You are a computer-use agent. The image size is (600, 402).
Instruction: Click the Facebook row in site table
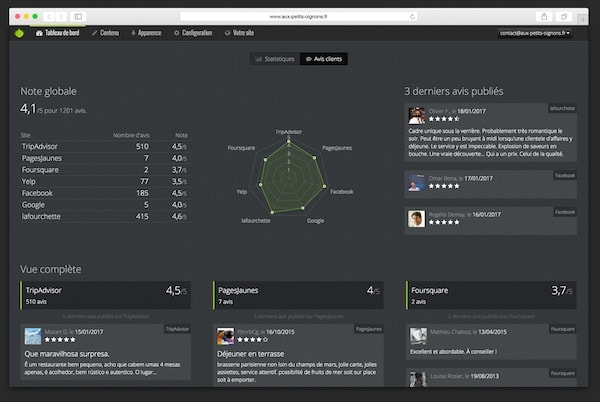(x=104, y=193)
